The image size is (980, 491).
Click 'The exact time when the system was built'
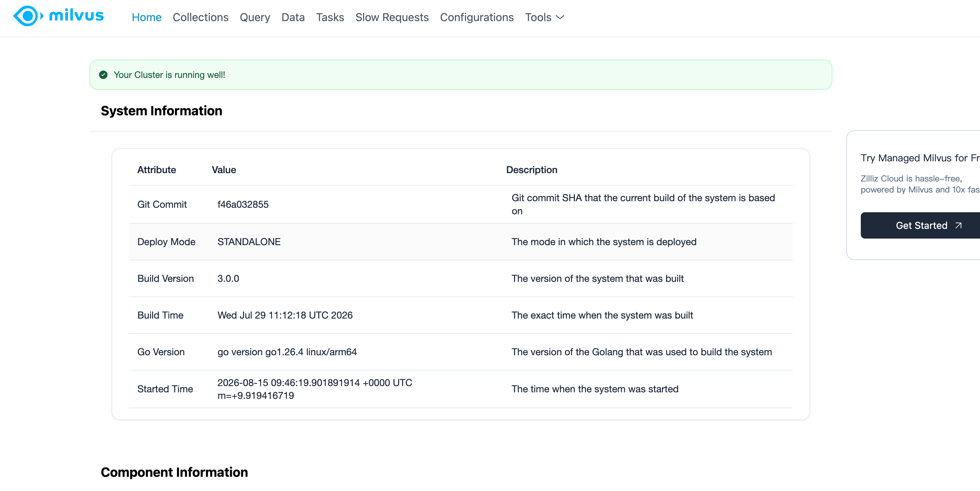pyautogui.click(x=602, y=315)
